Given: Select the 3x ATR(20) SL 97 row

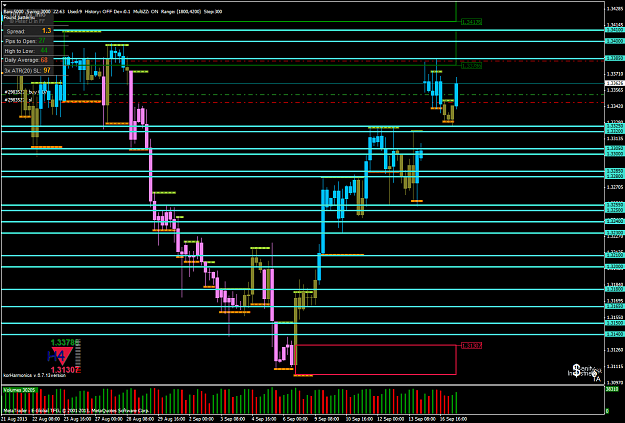Looking at the screenshot, I should (28, 71).
